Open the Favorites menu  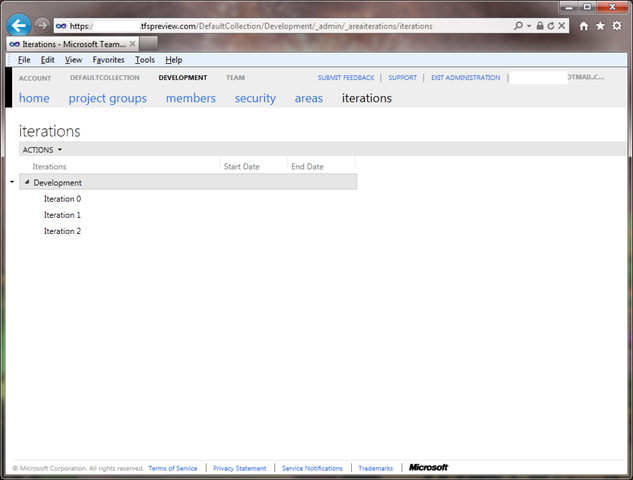109,60
